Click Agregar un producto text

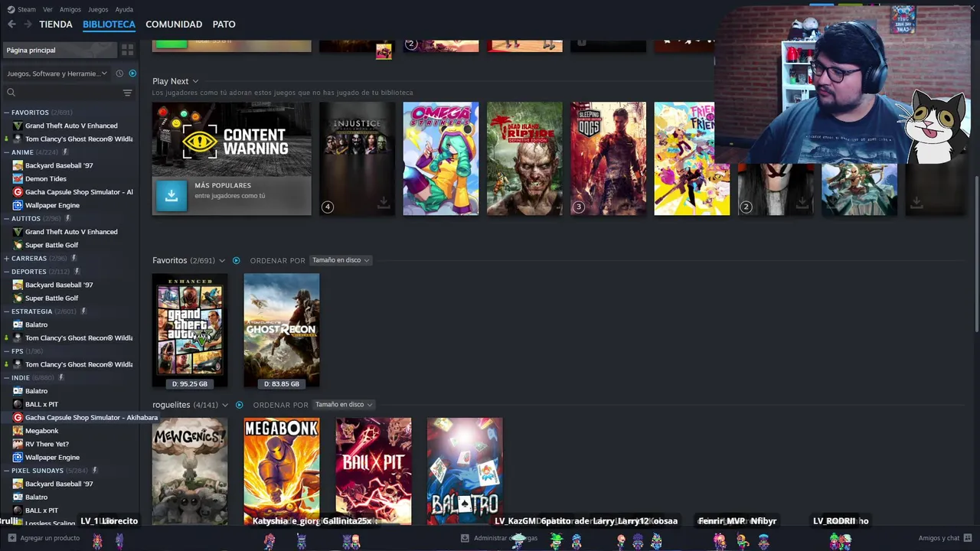point(50,538)
